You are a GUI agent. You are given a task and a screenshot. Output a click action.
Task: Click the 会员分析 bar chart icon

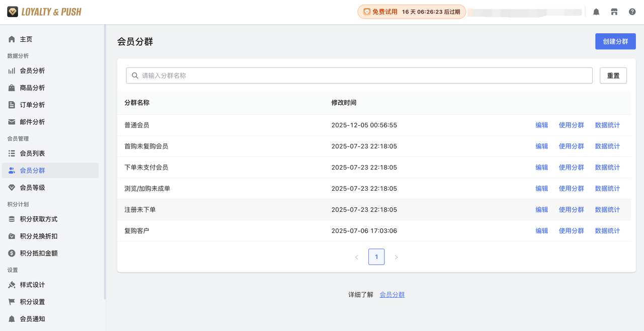click(11, 70)
